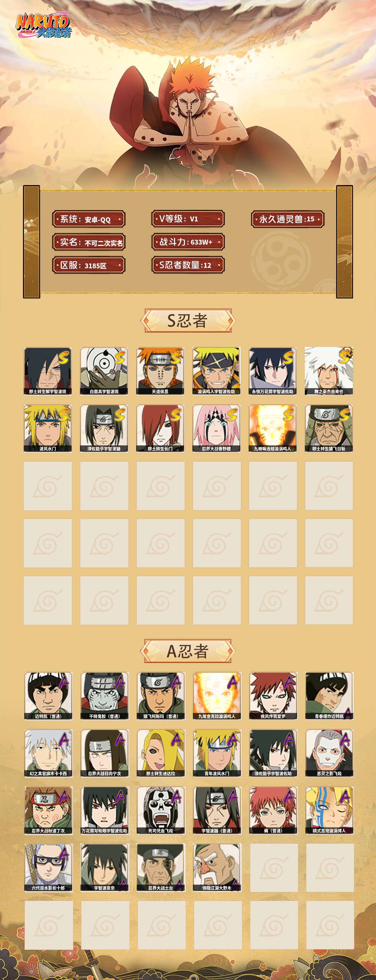Select the 忍界大战春野樱 portrait
The width and height of the screenshot is (376, 980).
tap(217, 428)
